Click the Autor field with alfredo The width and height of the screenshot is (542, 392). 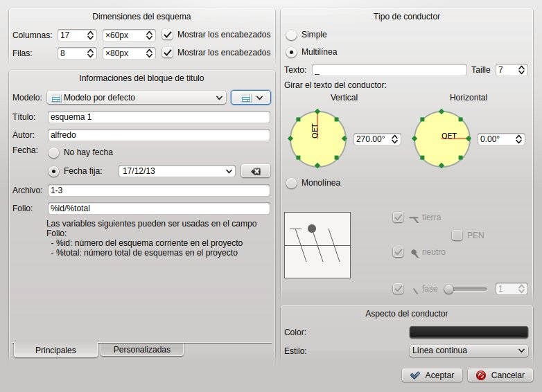point(159,135)
